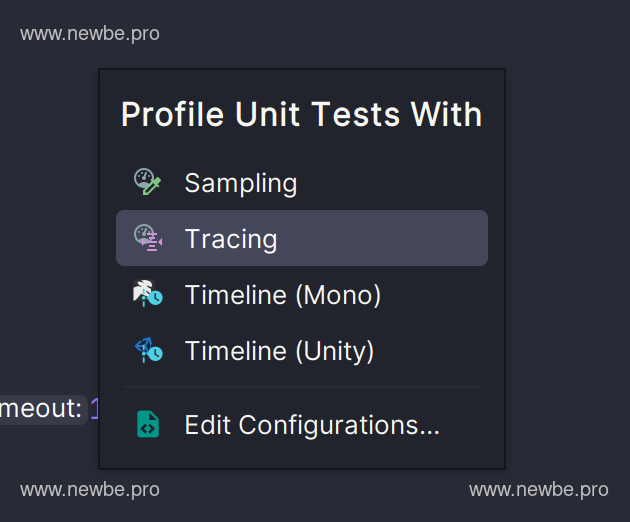Click the clock badge on Timeline (Unity) icon
Viewport: 630px width, 522px height.
tap(155, 354)
